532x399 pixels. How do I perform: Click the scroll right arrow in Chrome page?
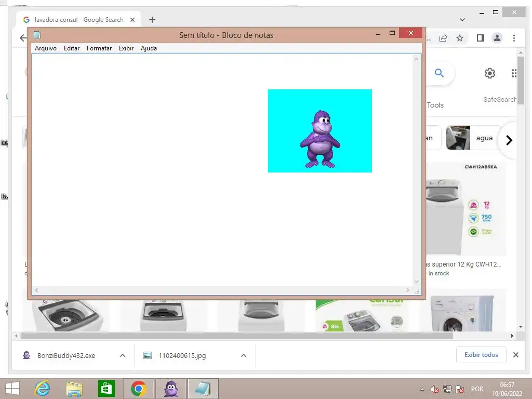[512, 336]
